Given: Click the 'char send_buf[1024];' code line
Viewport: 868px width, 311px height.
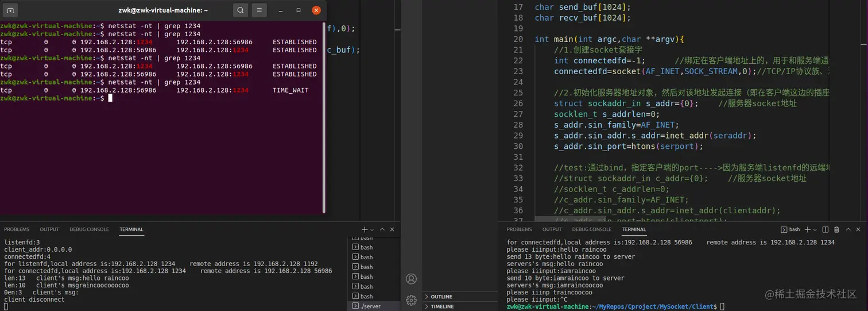Looking at the screenshot, I should coord(583,7).
